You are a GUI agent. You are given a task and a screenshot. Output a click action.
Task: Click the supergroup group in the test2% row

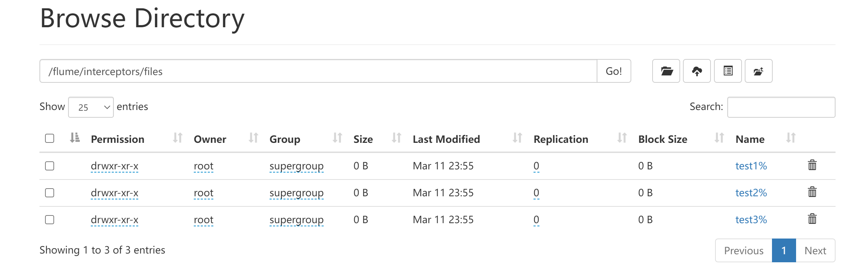click(x=296, y=193)
